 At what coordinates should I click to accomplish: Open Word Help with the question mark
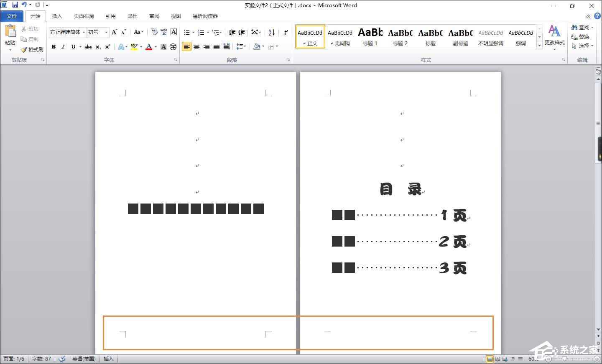[597, 16]
